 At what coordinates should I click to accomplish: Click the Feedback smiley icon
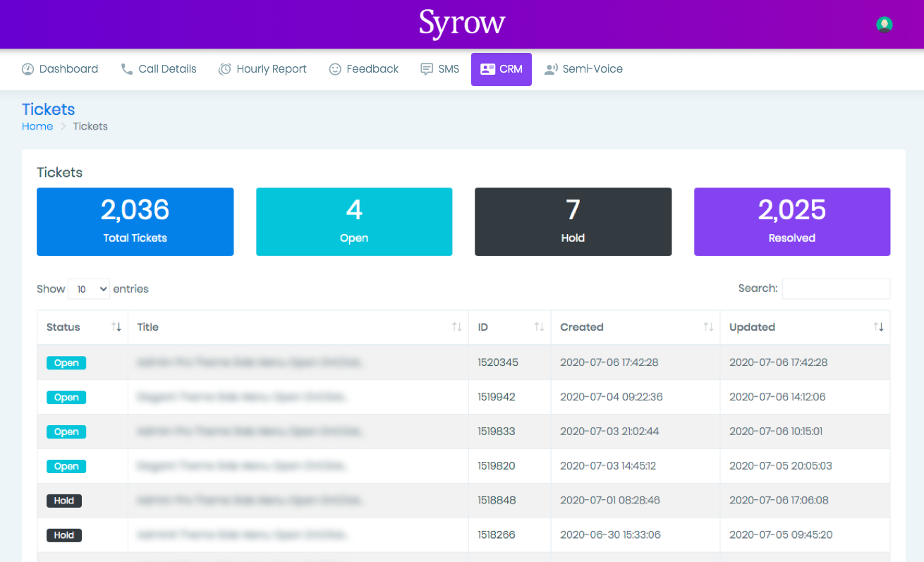(335, 69)
